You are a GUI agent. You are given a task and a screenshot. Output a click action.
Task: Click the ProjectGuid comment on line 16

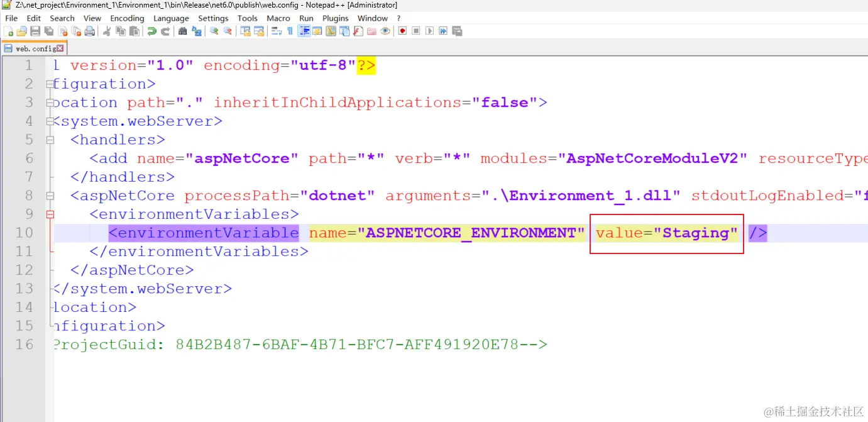300,345
